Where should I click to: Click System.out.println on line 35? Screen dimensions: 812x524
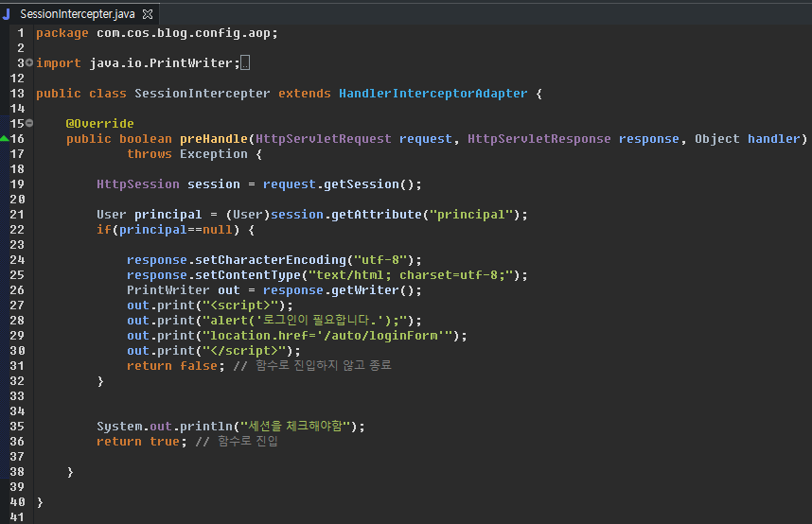pos(165,427)
